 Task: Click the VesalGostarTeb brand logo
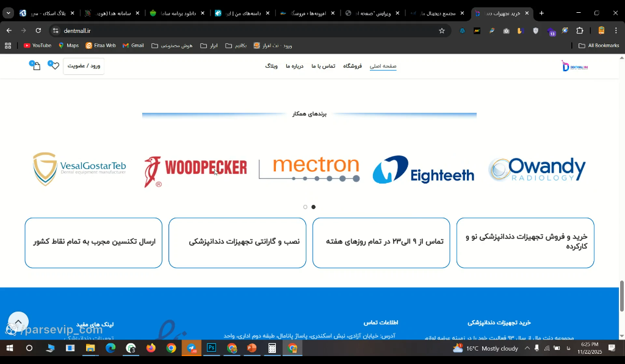point(79,169)
